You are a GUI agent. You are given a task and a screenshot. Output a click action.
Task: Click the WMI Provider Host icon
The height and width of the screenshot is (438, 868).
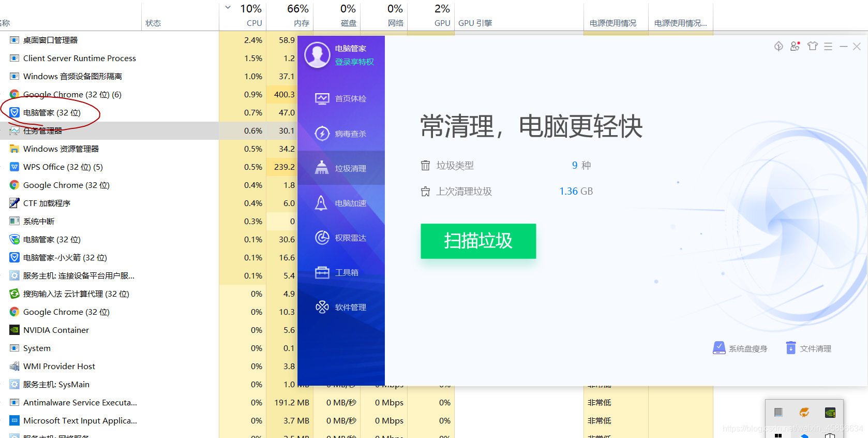(x=14, y=366)
